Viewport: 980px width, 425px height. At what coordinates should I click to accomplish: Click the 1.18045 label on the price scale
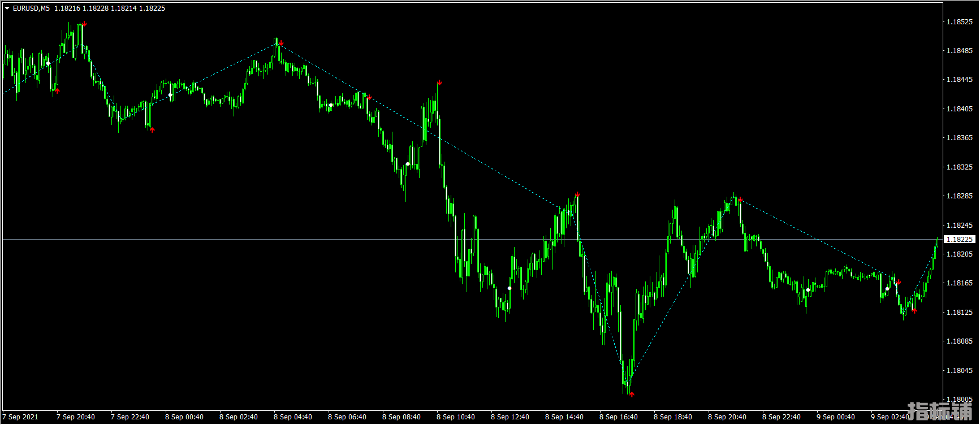tap(959, 371)
